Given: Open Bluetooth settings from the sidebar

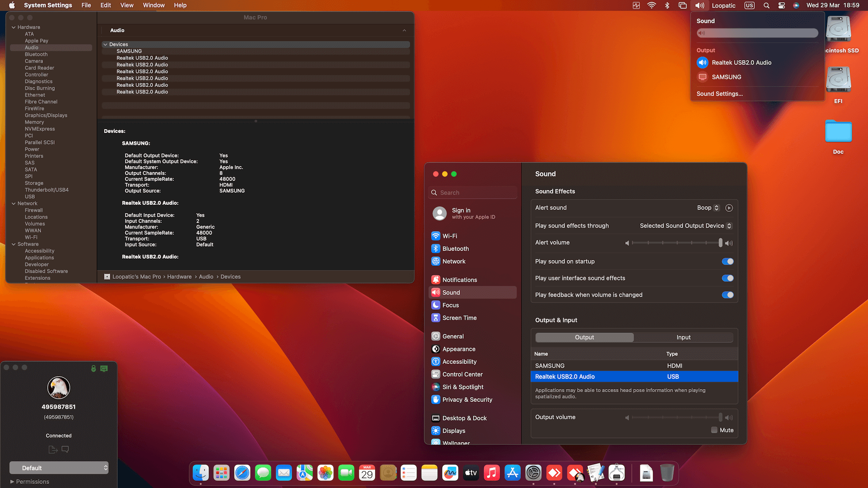Looking at the screenshot, I should pos(455,249).
